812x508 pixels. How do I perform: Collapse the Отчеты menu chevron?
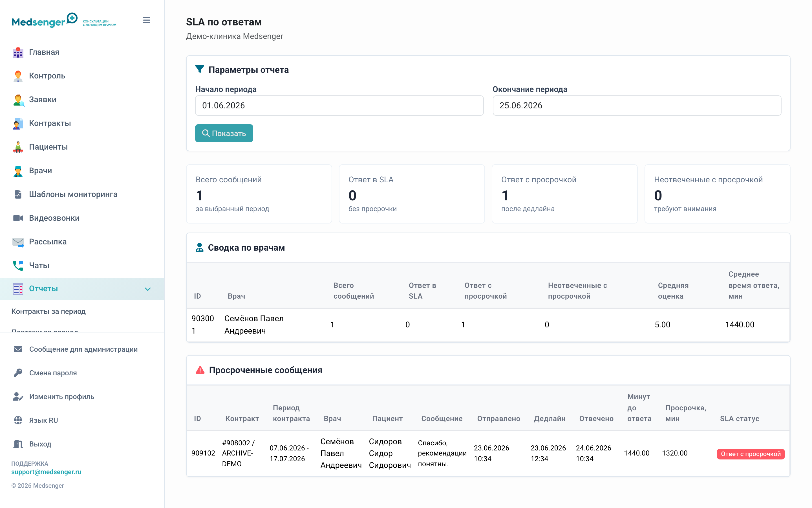point(148,289)
